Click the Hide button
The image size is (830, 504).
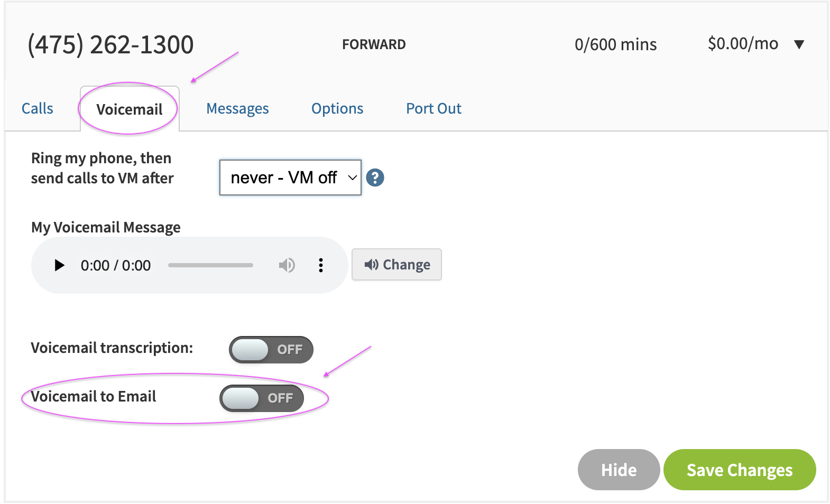619,470
